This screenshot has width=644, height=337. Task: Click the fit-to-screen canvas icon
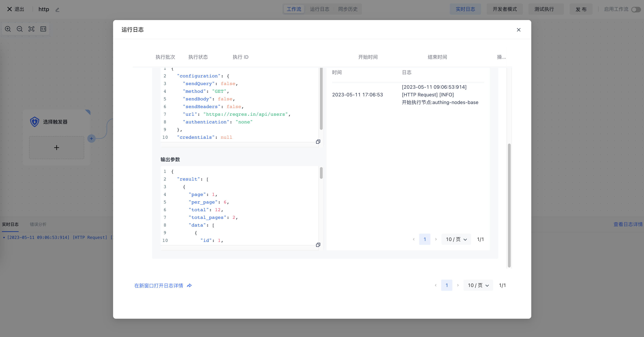[31, 29]
